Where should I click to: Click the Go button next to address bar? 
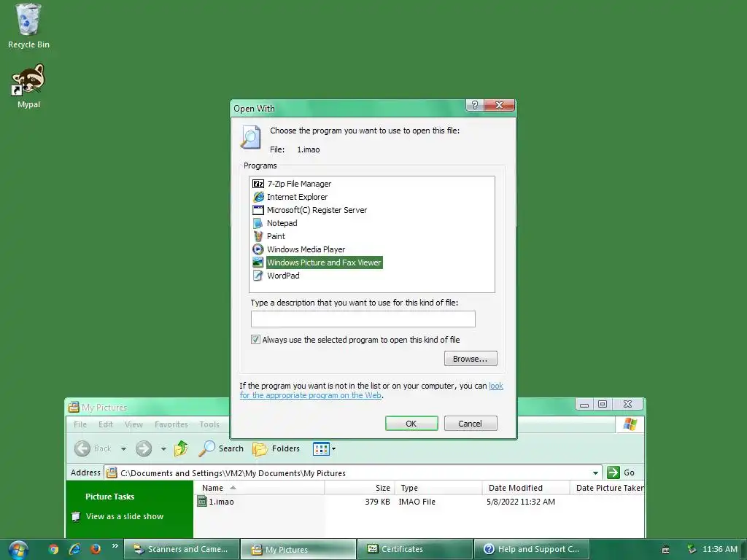622,472
